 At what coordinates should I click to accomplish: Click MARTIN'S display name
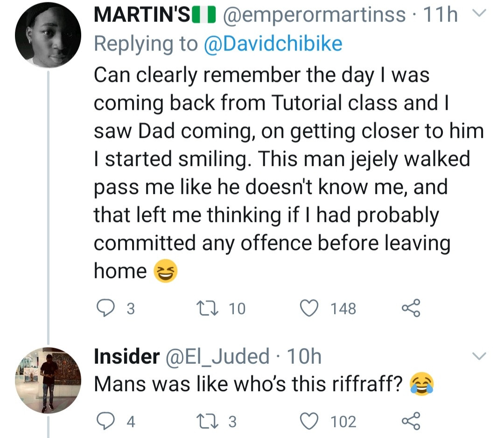[x=141, y=15]
